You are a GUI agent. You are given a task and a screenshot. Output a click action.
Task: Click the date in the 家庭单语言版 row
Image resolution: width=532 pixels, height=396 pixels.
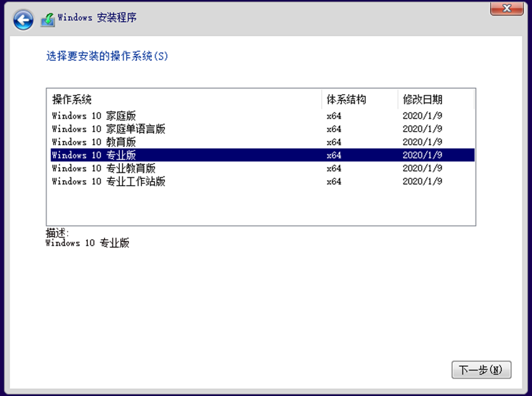click(x=423, y=129)
